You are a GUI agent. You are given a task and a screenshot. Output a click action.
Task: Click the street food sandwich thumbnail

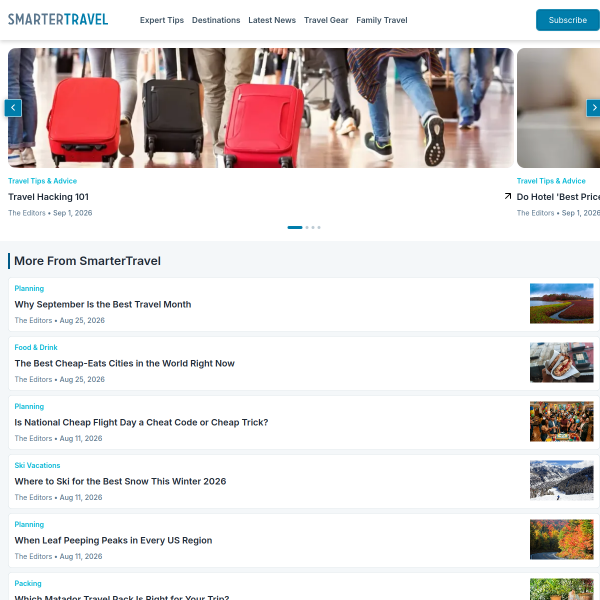pos(561,362)
